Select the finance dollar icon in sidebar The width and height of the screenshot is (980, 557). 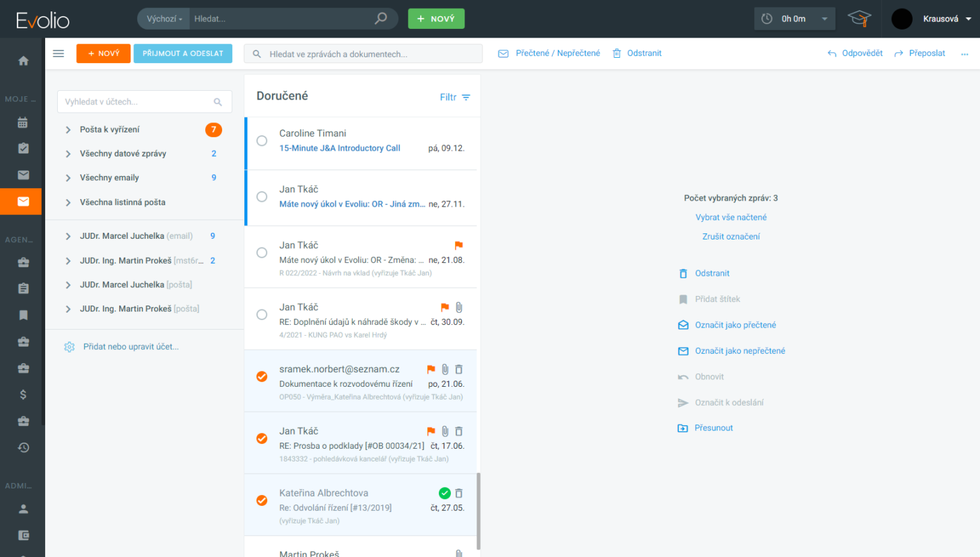pyautogui.click(x=22, y=394)
